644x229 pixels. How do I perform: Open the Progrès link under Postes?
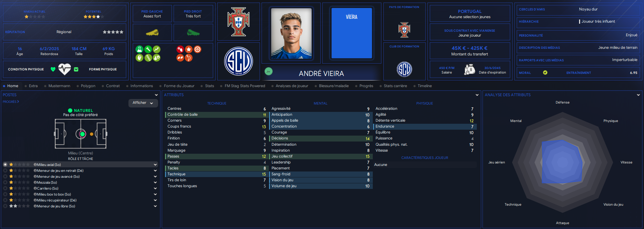tap(11, 102)
